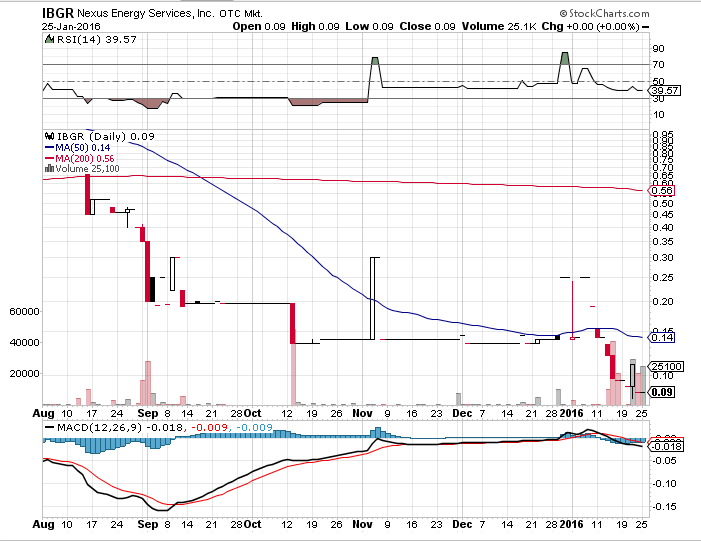This screenshot has width=701, height=541.
Task: Click the -0.10 MACD axis label
Action: coord(663,484)
